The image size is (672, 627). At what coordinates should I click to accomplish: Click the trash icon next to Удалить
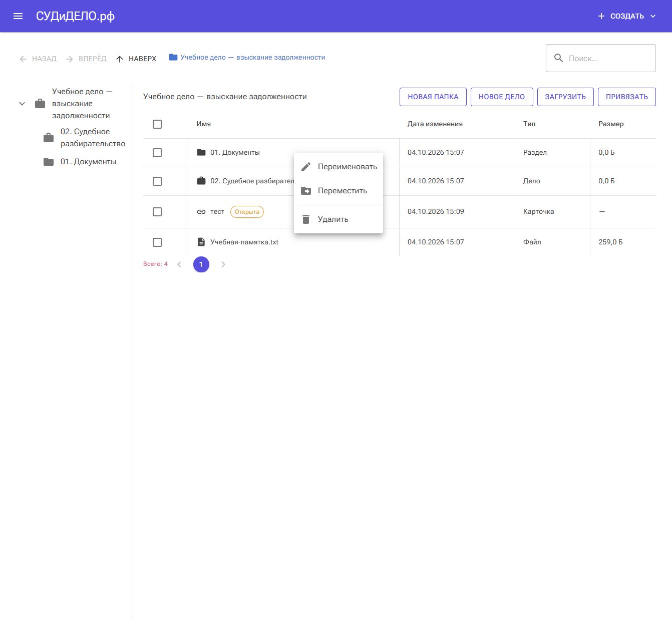point(306,219)
